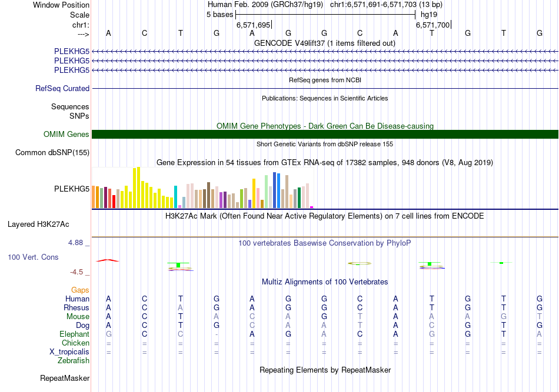Click the "RefSeq genes from NCBI" title
Image resolution: width=559 pixels, height=392 pixels.
[x=325, y=80]
